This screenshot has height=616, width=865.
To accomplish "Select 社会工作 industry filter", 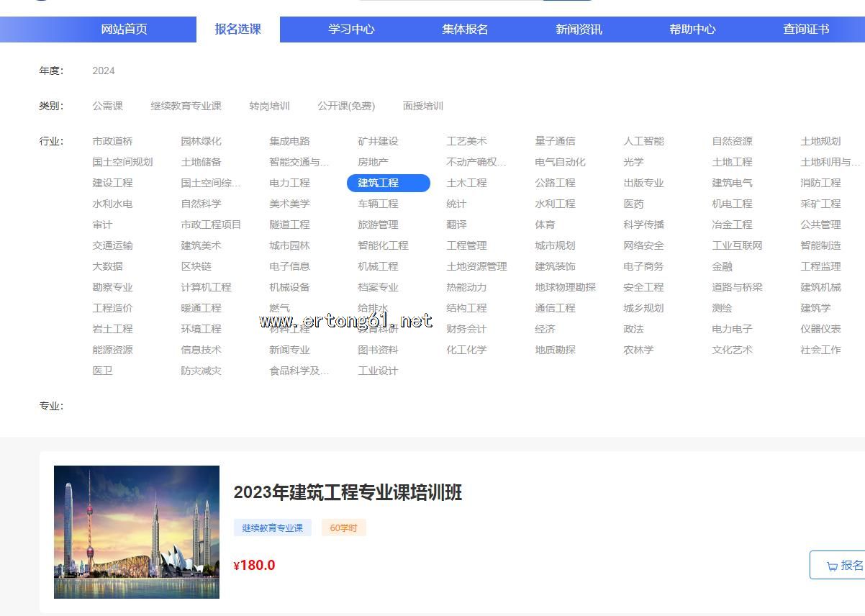I will 820,350.
